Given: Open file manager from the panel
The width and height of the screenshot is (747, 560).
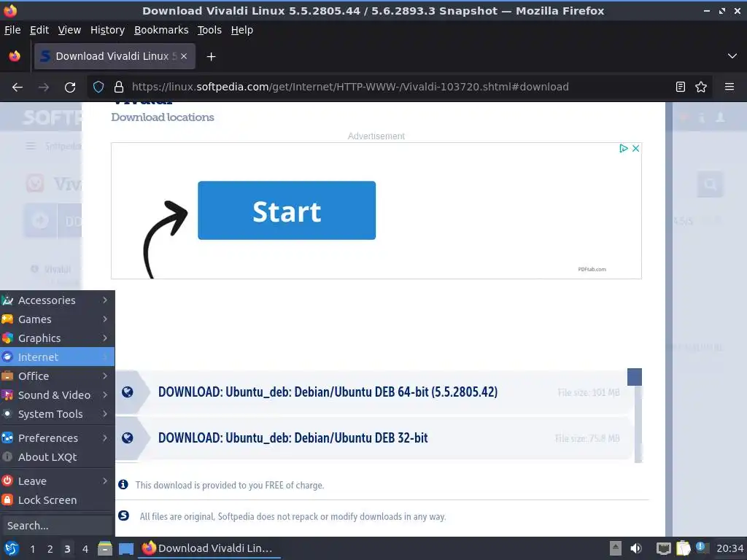Looking at the screenshot, I should click(x=105, y=548).
